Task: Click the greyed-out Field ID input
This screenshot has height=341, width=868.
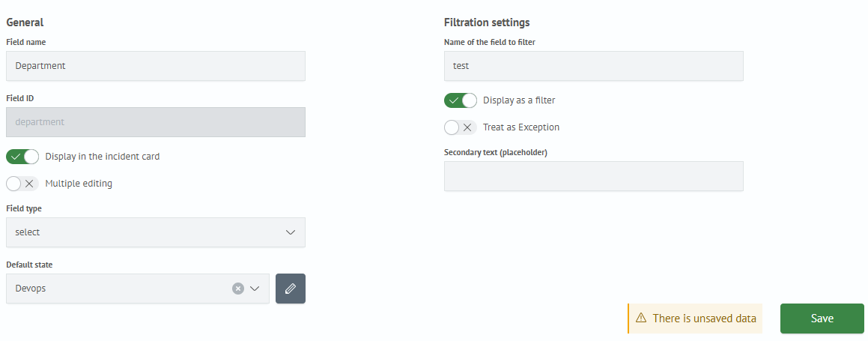Action: 155,122
